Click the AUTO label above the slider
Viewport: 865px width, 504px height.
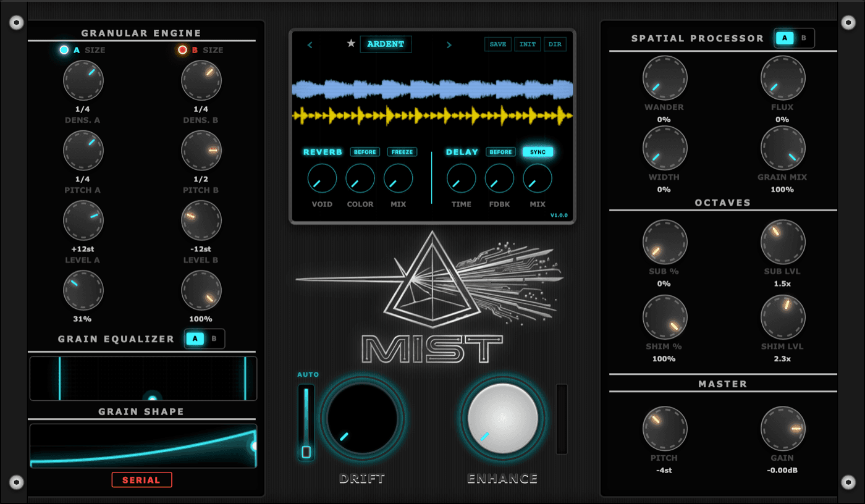point(308,374)
